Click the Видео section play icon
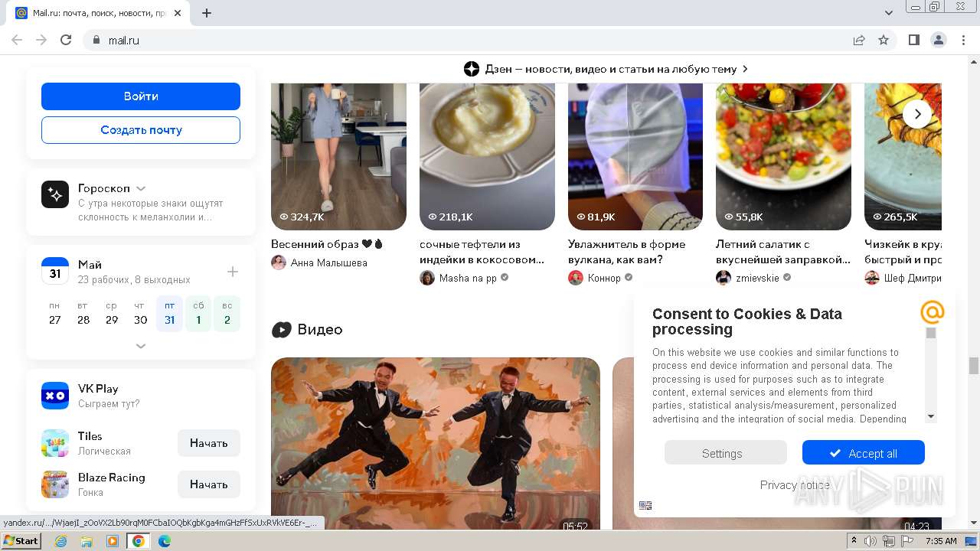Screen dimensions: 980x551 click(x=282, y=330)
